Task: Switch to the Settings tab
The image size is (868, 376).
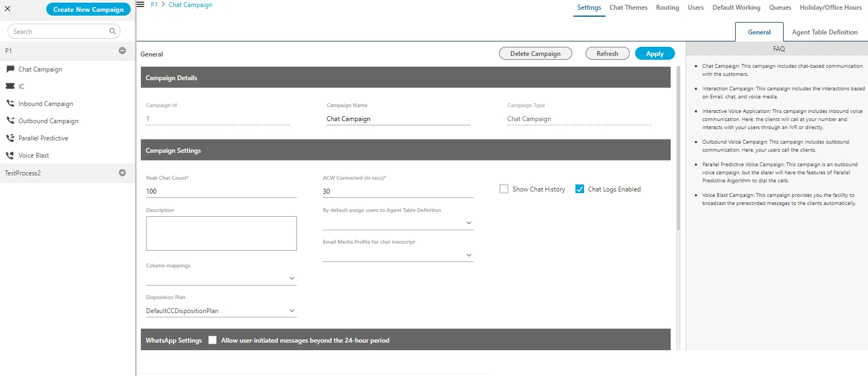Action: tap(589, 8)
